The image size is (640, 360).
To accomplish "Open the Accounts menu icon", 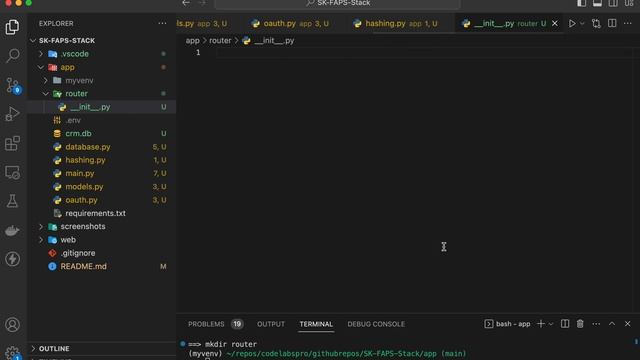I will 12,325.
